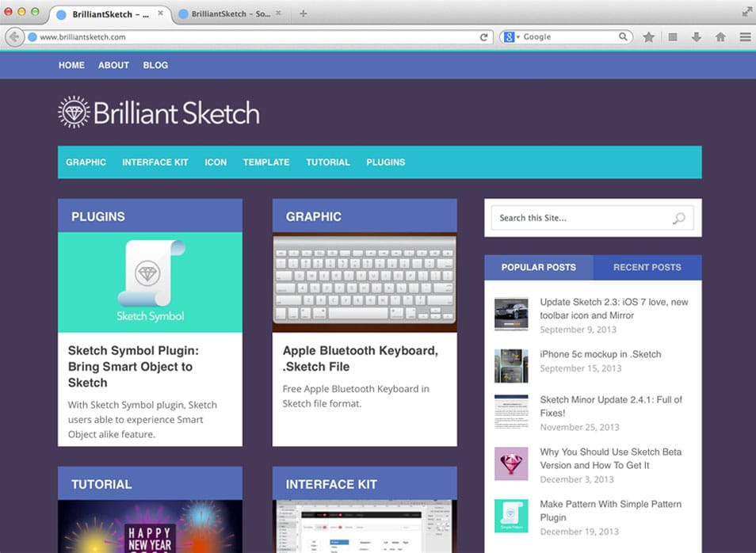Viewport: 756px width, 553px height.
Task: Select the INTERFACE KIT category in teal bar
Action: point(155,162)
